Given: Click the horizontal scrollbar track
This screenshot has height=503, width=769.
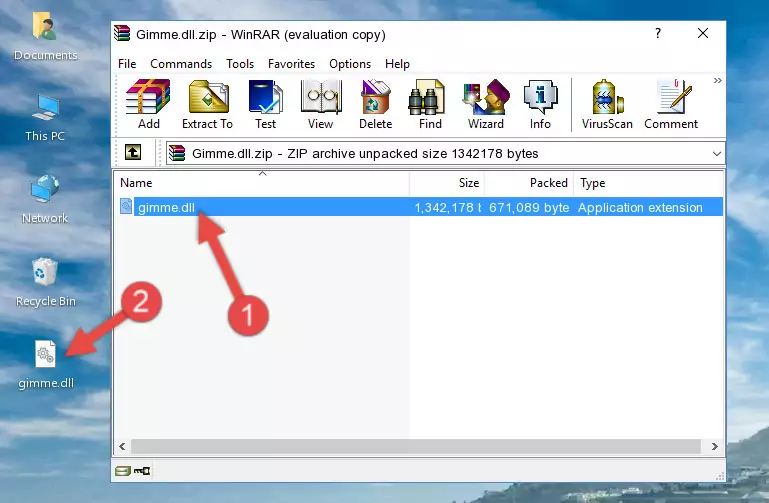Looking at the screenshot, I should point(416,446).
